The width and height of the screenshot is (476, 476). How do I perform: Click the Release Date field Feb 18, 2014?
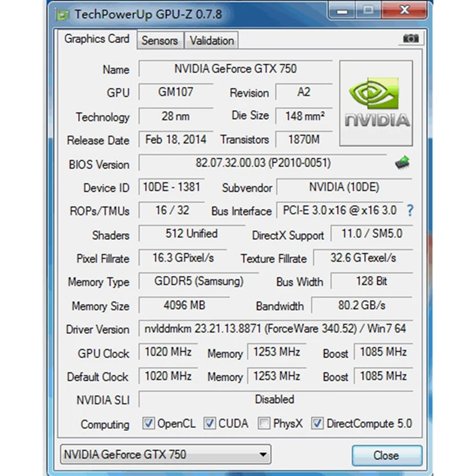pos(176,140)
